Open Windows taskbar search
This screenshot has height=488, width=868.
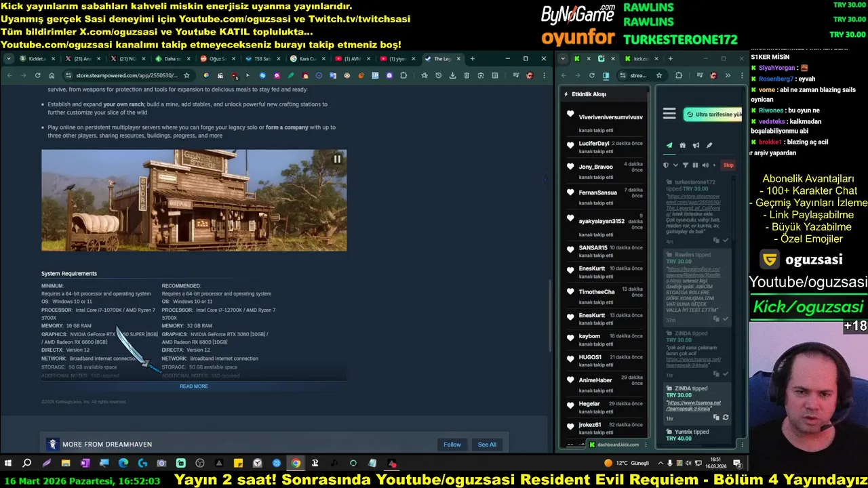27,464
